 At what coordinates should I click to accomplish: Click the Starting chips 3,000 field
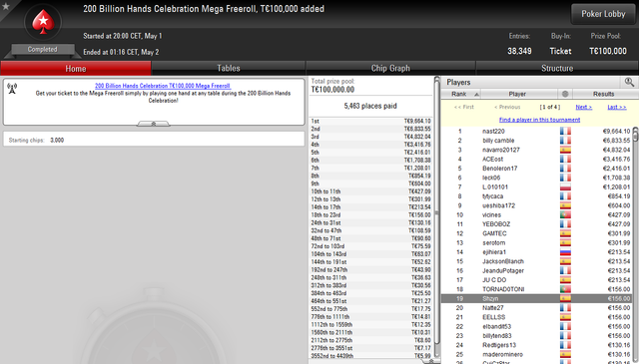point(154,140)
